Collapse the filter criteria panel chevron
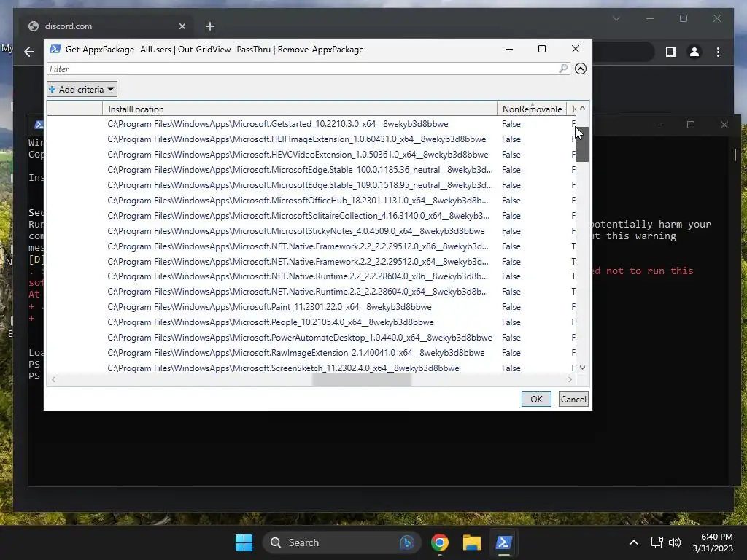 (x=580, y=69)
